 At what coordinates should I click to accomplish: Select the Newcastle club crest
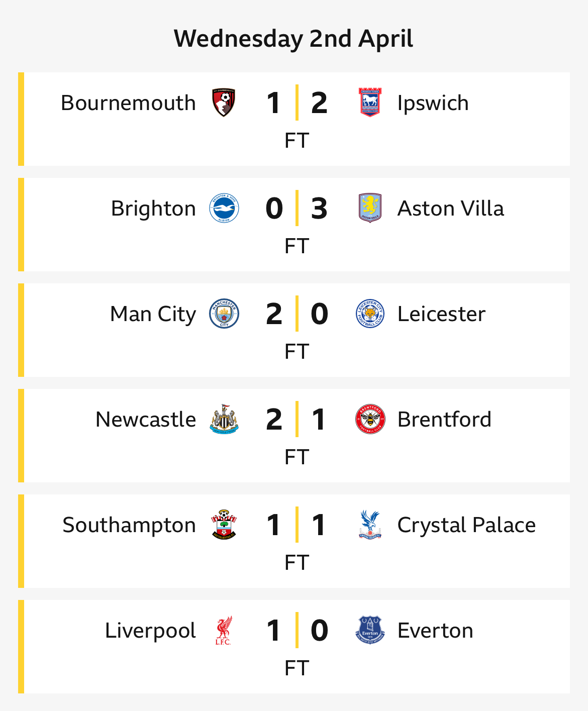pos(224,419)
